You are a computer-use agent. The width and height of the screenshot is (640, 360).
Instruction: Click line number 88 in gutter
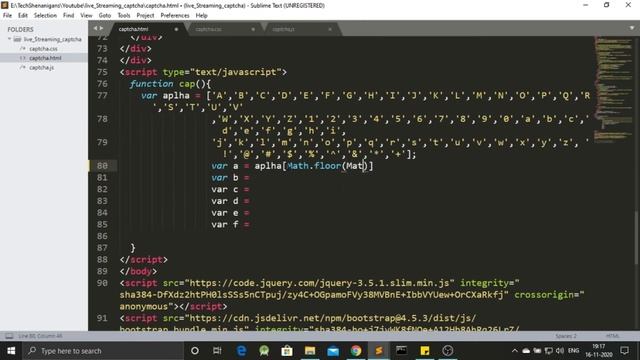pos(102,259)
